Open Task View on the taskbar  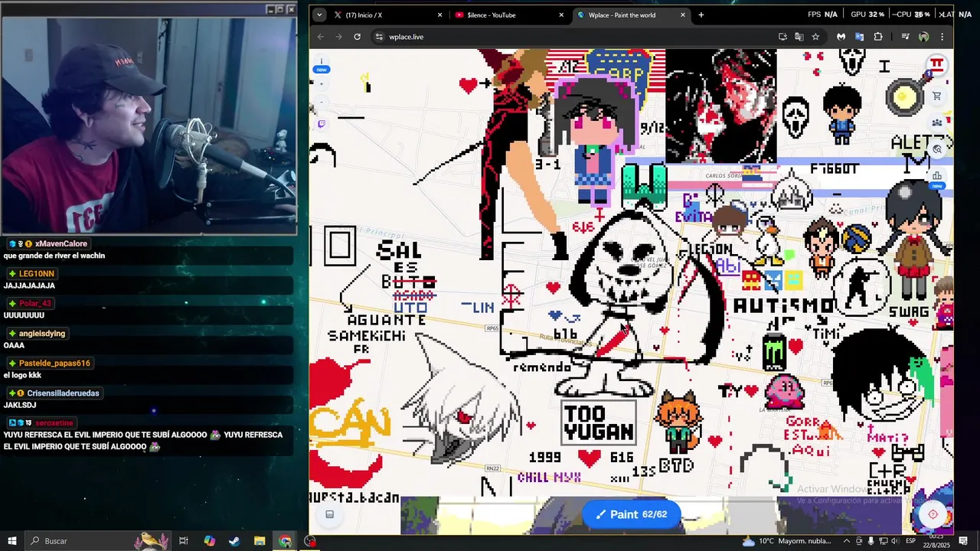[x=184, y=541]
